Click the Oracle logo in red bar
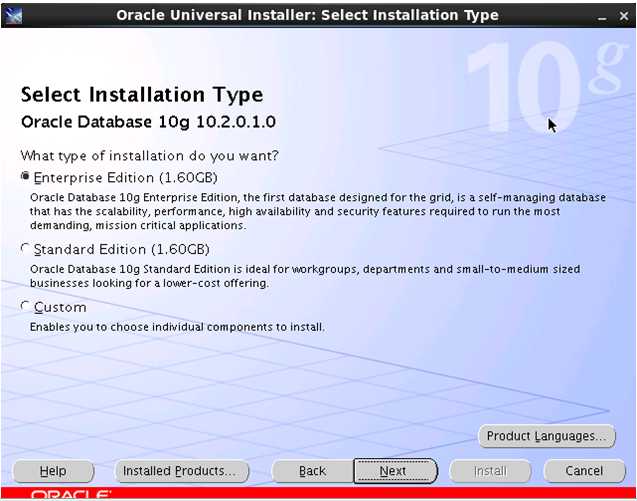 point(70,495)
